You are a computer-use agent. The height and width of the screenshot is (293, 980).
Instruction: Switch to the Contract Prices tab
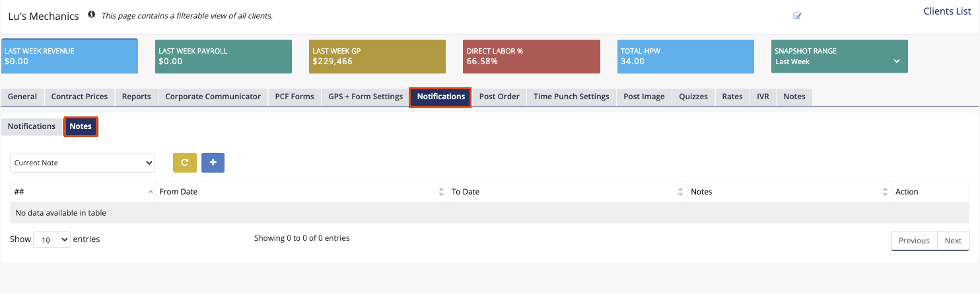[79, 97]
